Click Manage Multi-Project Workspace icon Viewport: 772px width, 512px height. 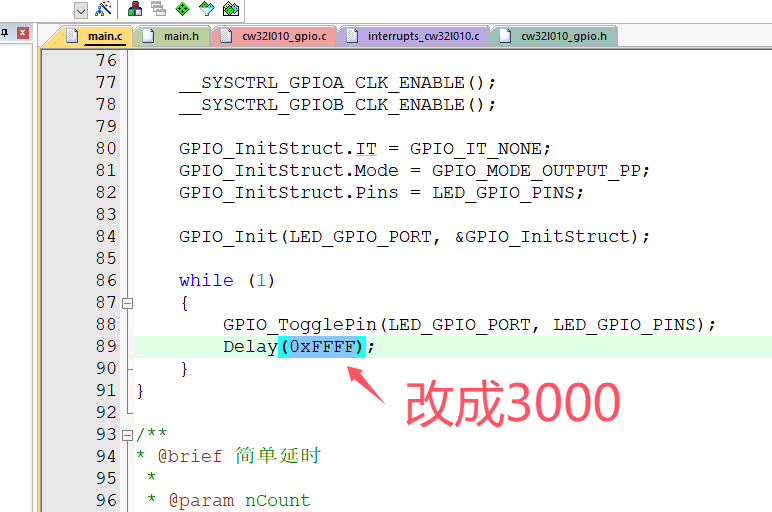pos(158,9)
